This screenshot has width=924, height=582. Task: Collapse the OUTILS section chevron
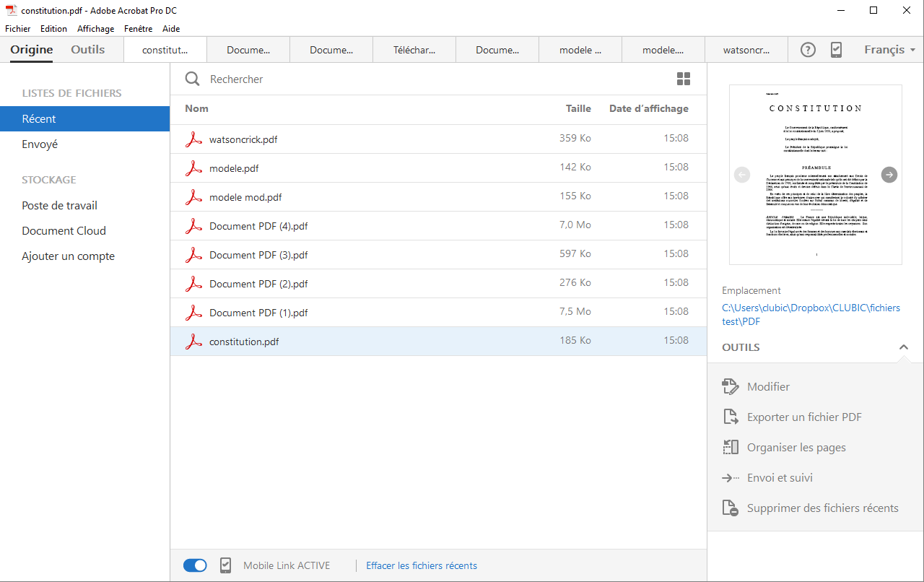point(903,347)
